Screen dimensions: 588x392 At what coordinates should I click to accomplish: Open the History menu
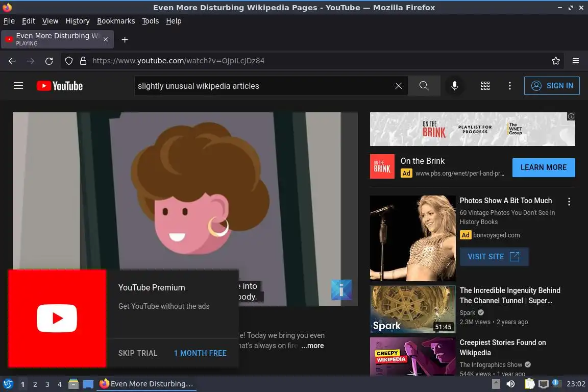click(78, 21)
